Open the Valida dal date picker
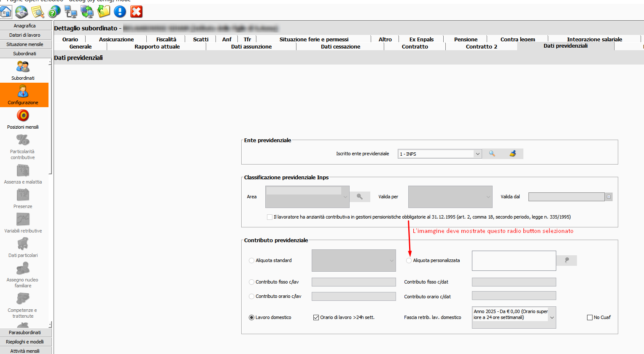 (609, 197)
